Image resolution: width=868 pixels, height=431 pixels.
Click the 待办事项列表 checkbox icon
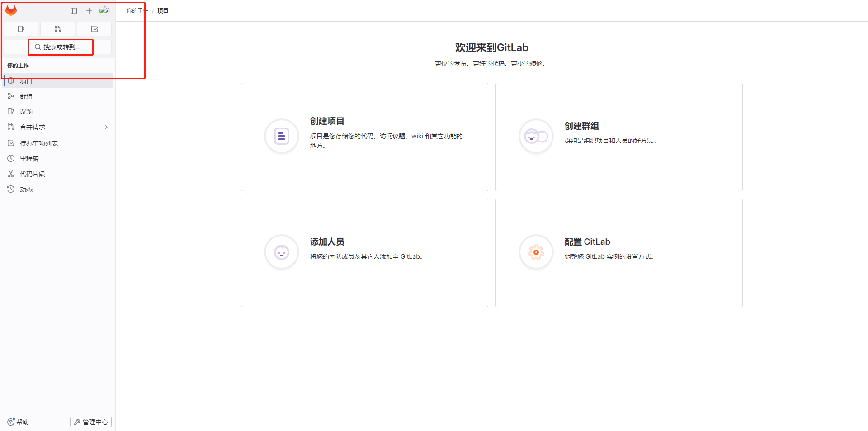click(x=11, y=143)
